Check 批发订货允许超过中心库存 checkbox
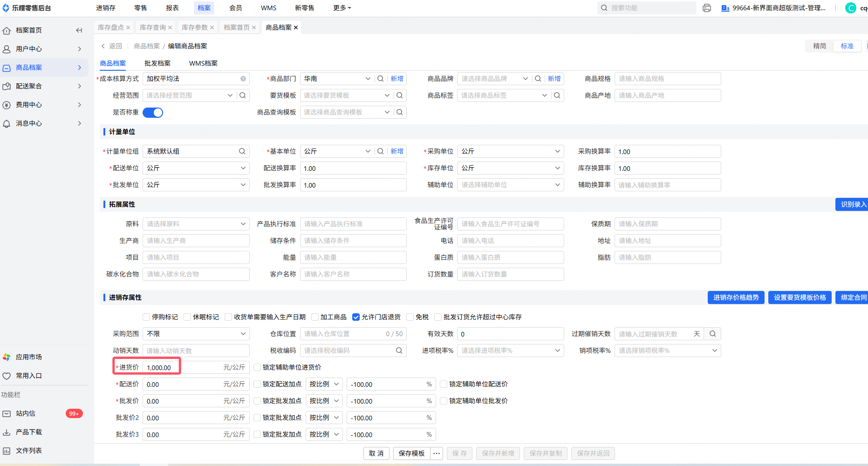 pyautogui.click(x=438, y=317)
